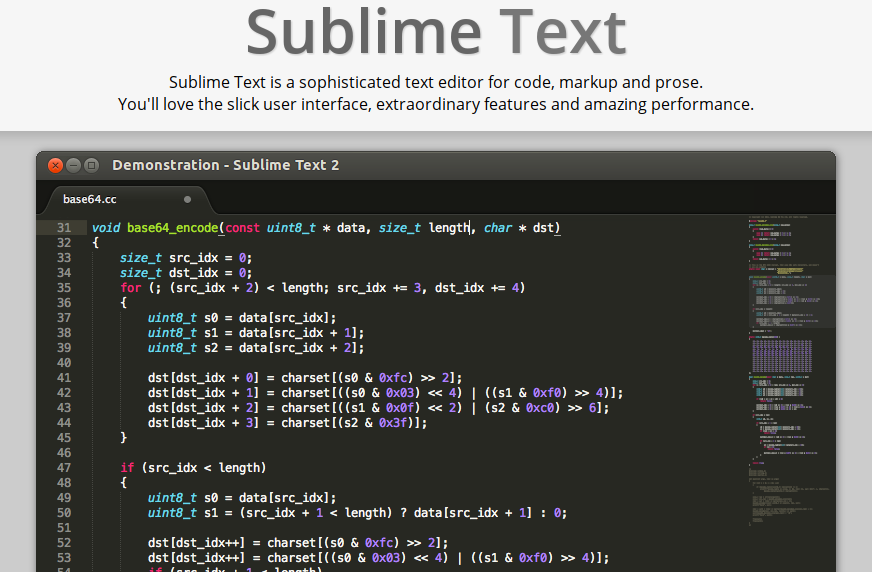
Task: Click the unsaved dot on base64.cc tab
Action: pos(187,200)
